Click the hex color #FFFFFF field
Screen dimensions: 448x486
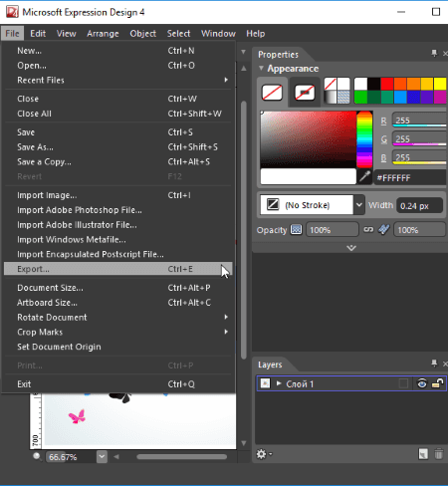coord(411,178)
